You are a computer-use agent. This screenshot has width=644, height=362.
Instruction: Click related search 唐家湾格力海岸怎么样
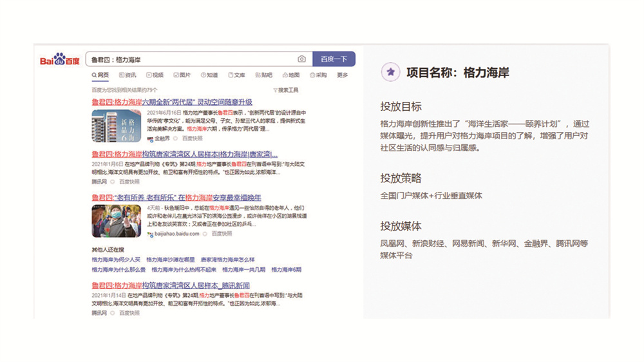click(227, 260)
